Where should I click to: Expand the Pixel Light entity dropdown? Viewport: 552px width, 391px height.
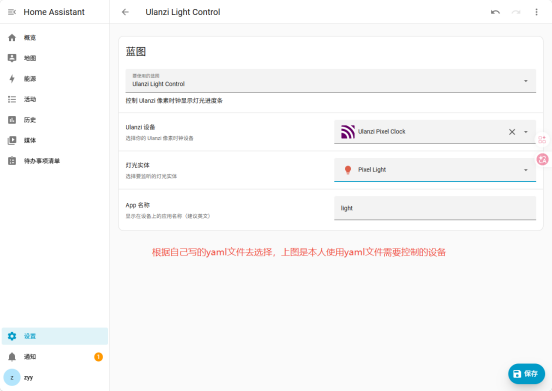tap(435, 170)
